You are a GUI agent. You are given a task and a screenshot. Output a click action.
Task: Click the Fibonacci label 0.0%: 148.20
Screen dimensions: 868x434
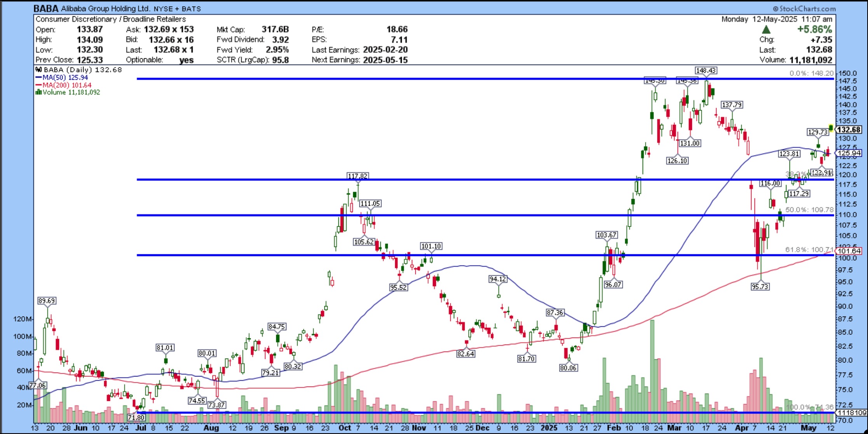[812, 73]
